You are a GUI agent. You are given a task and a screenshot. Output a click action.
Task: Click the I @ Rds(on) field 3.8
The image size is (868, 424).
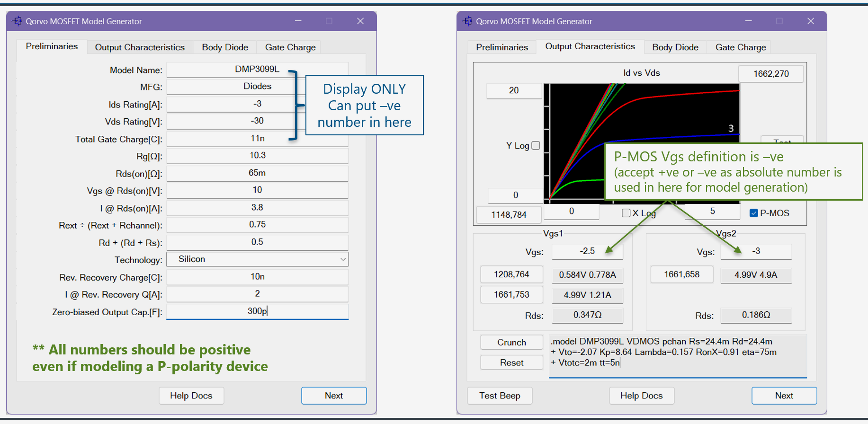257,208
